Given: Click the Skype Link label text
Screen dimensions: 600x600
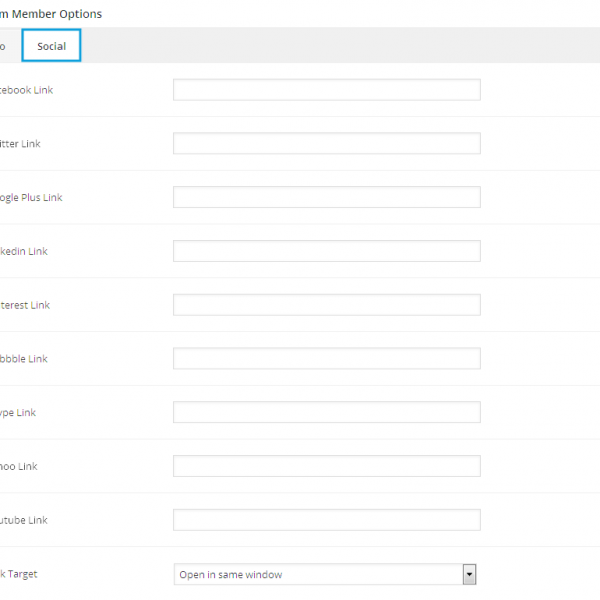Looking at the screenshot, I should 18,413.
